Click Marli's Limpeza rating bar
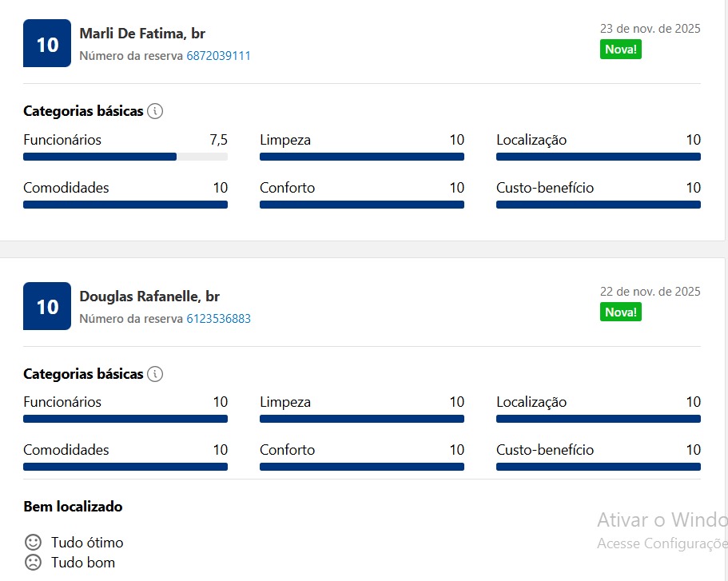This screenshot has width=728, height=581. point(361,157)
